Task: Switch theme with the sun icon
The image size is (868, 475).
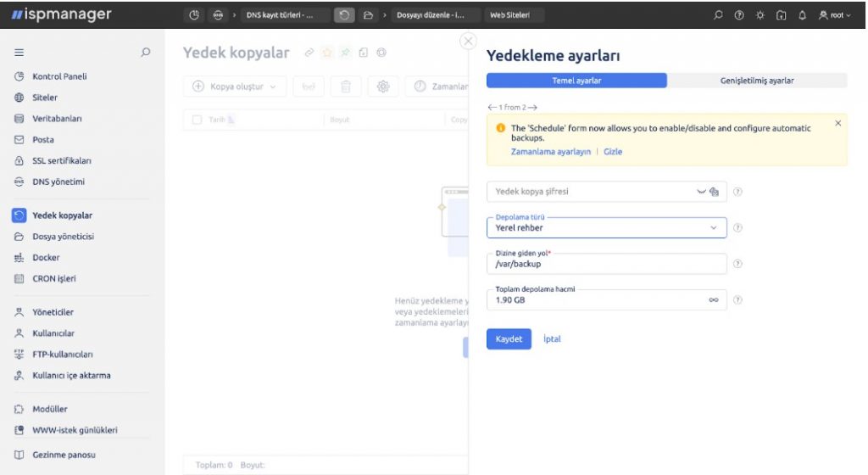Action: (x=760, y=15)
